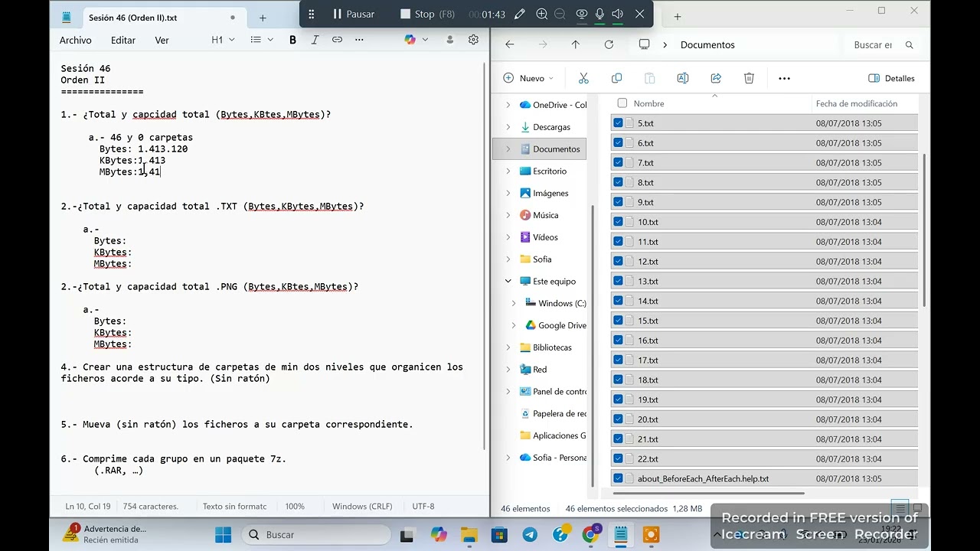Refresh the Documentos folder view

coord(609,45)
